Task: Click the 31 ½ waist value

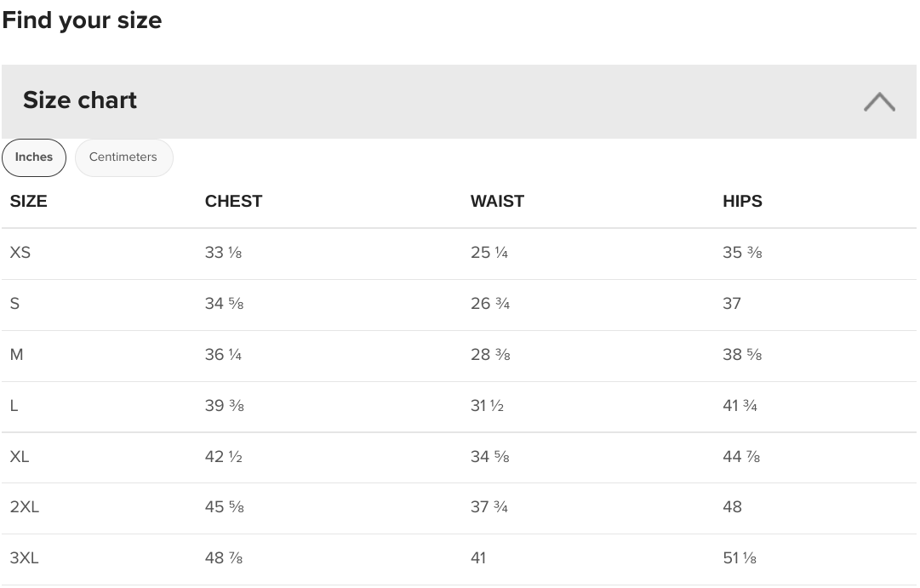Action: point(487,406)
